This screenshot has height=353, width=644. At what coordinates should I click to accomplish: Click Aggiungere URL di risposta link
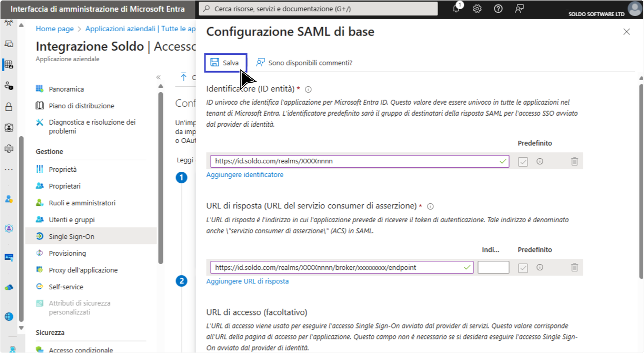pos(247,281)
